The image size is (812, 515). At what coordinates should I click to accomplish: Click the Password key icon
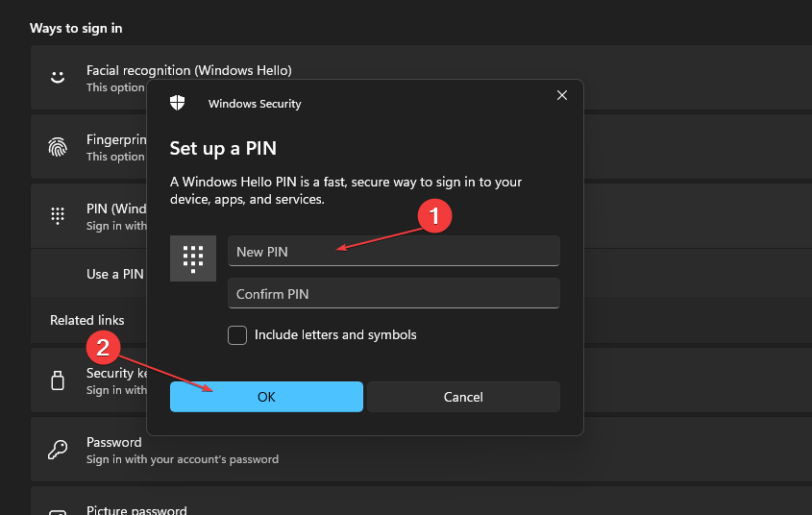[x=58, y=450]
